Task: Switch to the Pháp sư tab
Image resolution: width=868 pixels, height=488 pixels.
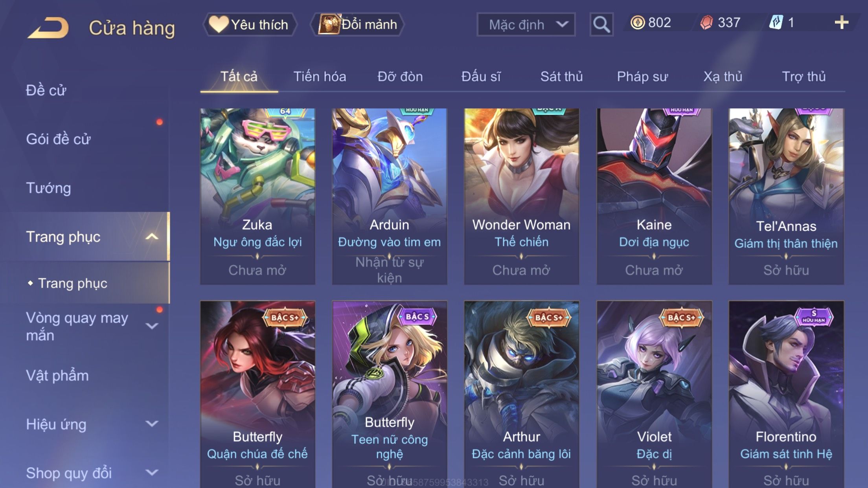Action: click(x=642, y=76)
